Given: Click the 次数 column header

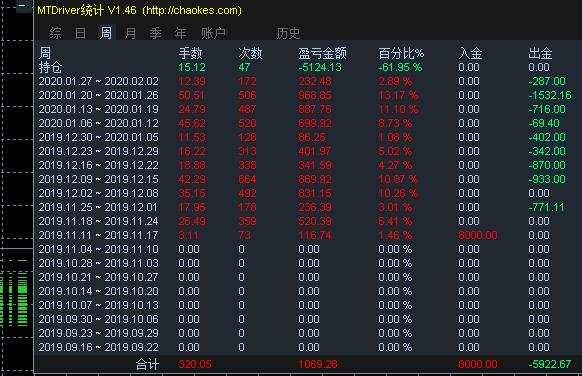Looking at the screenshot, I should coord(250,53).
